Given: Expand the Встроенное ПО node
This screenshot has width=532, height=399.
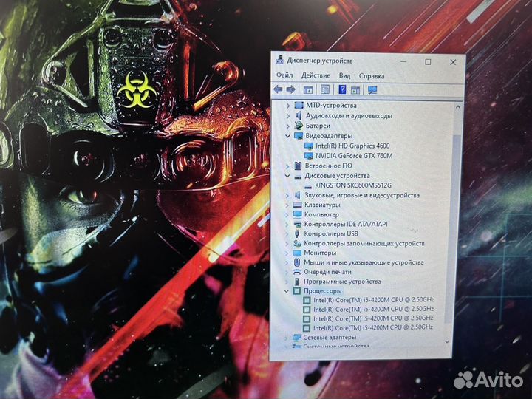Looking at the screenshot, I should (287, 166).
